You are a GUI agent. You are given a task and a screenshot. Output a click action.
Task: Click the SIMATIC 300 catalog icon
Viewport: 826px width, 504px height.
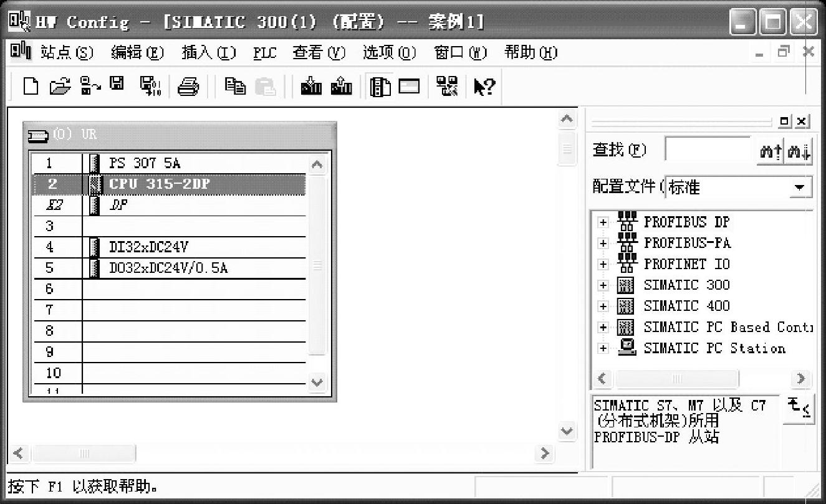pyautogui.click(x=625, y=285)
